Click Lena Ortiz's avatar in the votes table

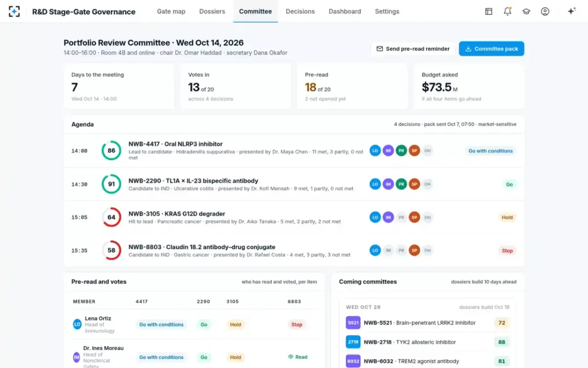pos(77,324)
